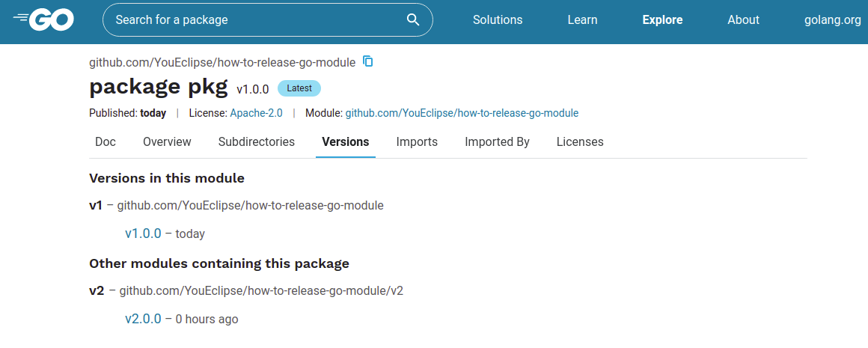The height and width of the screenshot is (348, 868).
Task: Switch to the Licenses tab
Action: (580, 141)
